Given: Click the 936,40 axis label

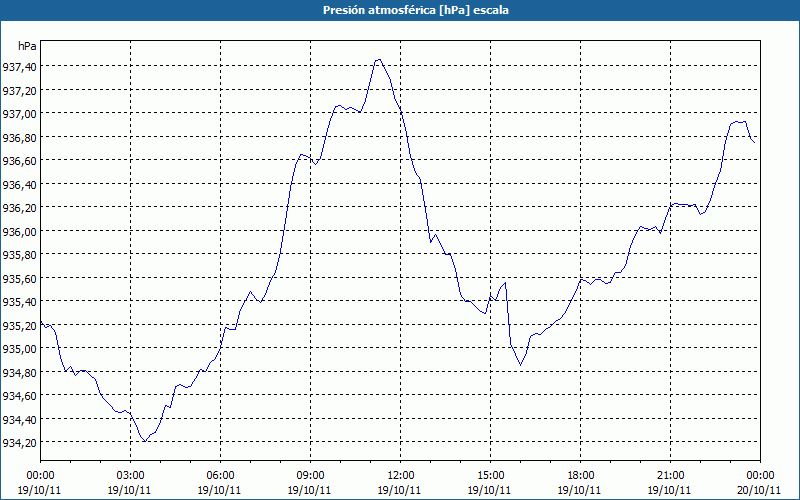Looking at the screenshot, I should 19,184.
